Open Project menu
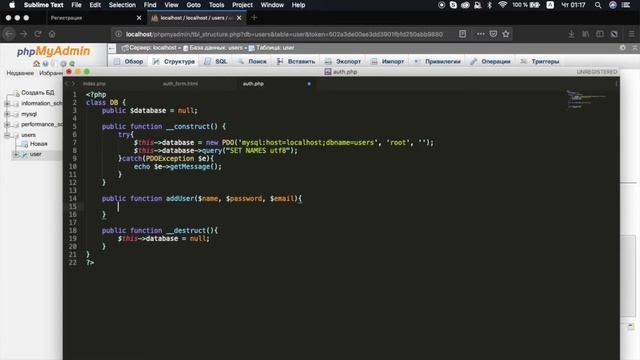Screen dimensions: 640x360 point(242,5)
